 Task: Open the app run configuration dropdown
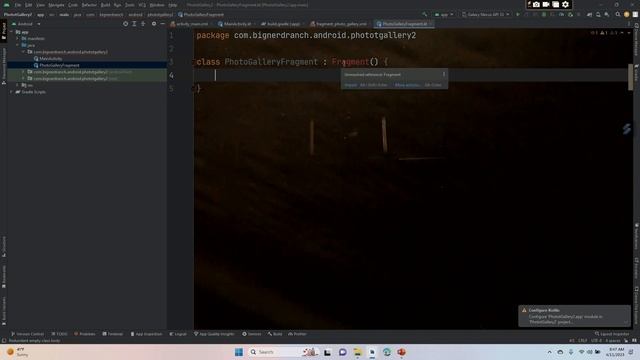pyautogui.click(x=444, y=14)
